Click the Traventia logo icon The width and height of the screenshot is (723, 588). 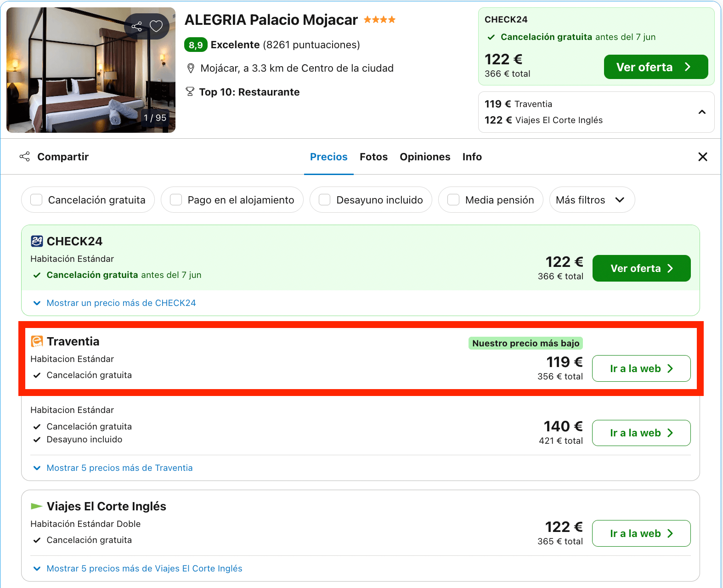point(37,341)
